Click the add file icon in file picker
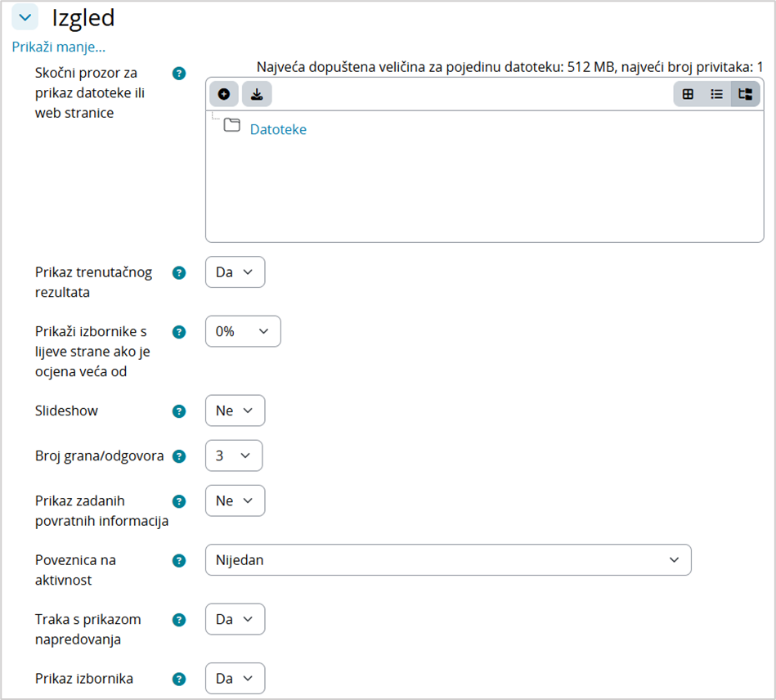This screenshot has width=776, height=700. [x=224, y=94]
